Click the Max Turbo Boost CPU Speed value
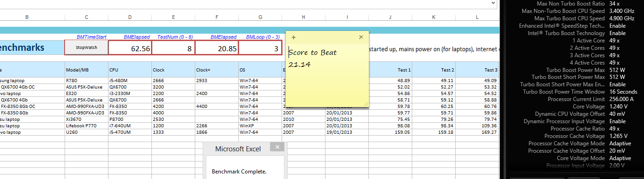Screen dimensions: 644x179 (622, 18)
